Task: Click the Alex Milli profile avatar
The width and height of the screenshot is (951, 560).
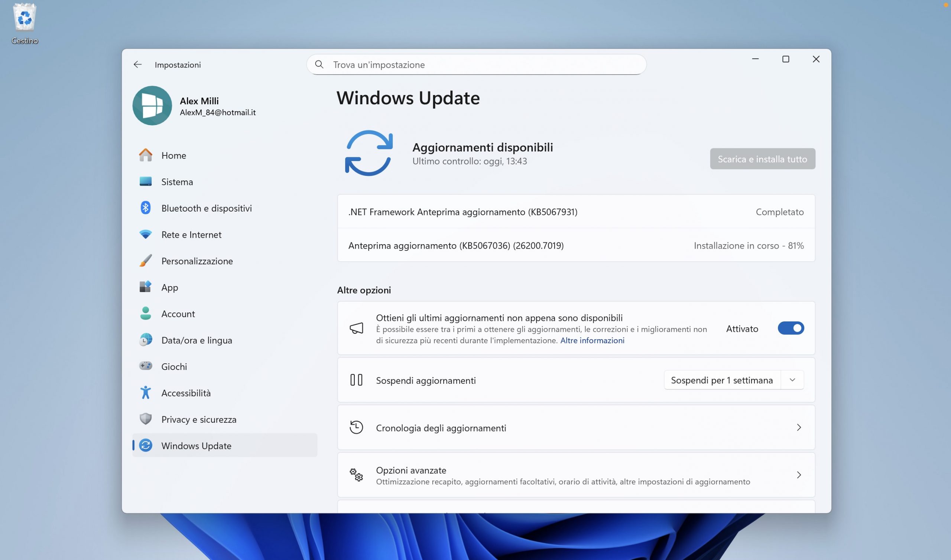Action: pos(152,106)
